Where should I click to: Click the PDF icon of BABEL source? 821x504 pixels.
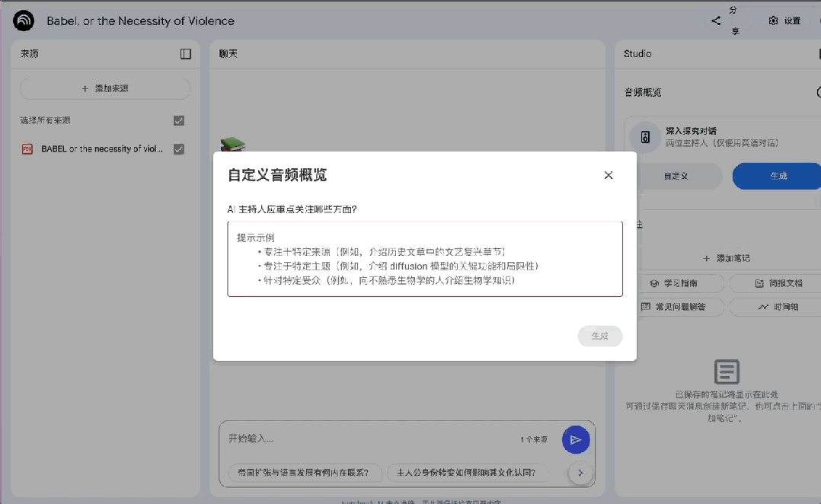(27, 149)
